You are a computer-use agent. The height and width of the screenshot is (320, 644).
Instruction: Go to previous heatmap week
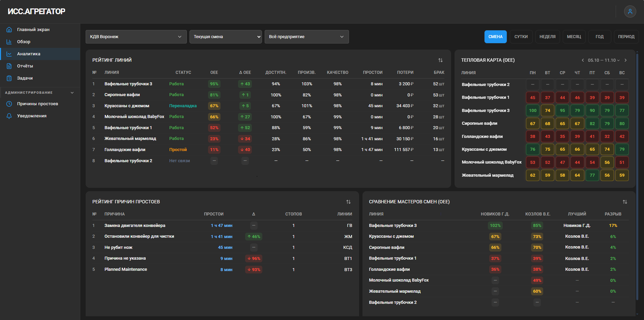pos(583,60)
